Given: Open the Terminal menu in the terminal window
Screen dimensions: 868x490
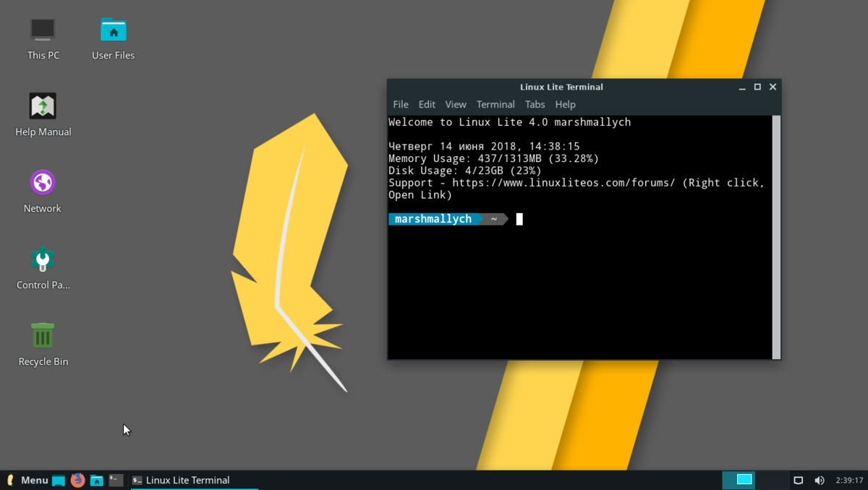Looking at the screenshot, I should [495, 104].
